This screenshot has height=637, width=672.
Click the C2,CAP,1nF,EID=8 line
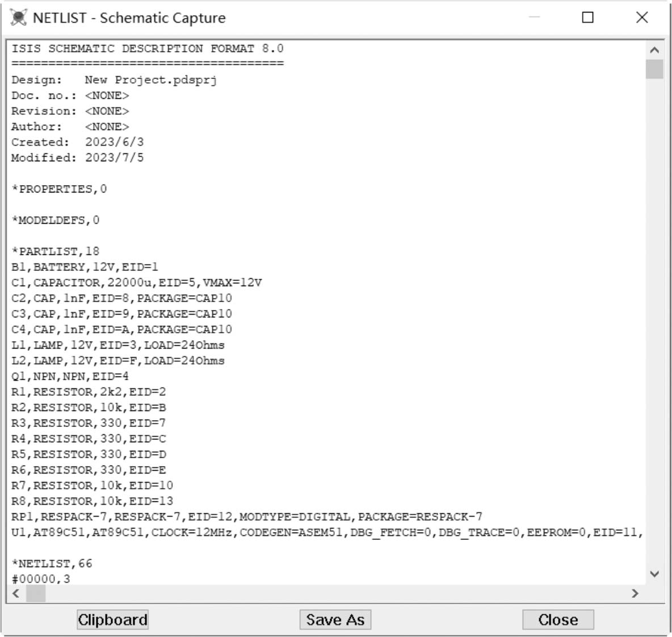pyautogui.click(x=121, y=298)
